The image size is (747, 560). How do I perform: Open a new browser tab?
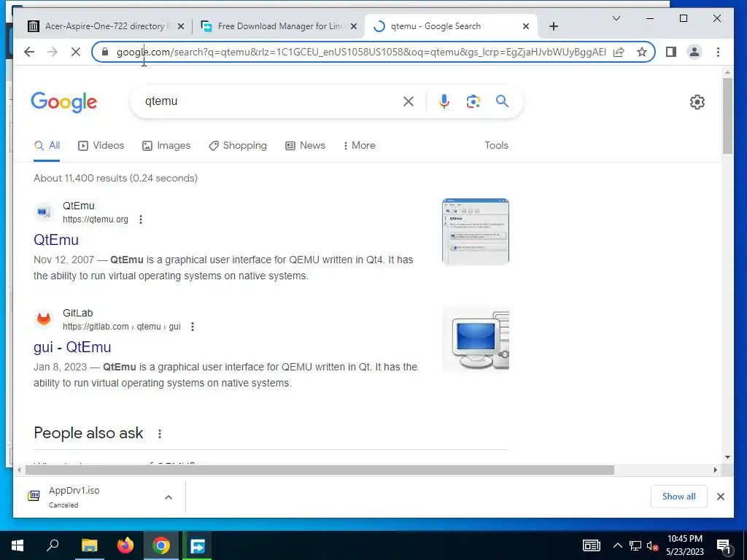pos(553,26)
